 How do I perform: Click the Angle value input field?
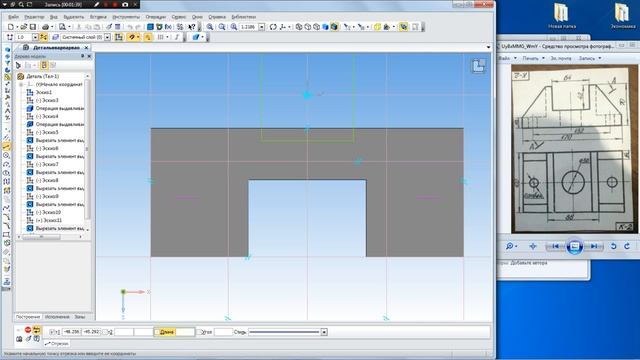(x=223, y=332)
